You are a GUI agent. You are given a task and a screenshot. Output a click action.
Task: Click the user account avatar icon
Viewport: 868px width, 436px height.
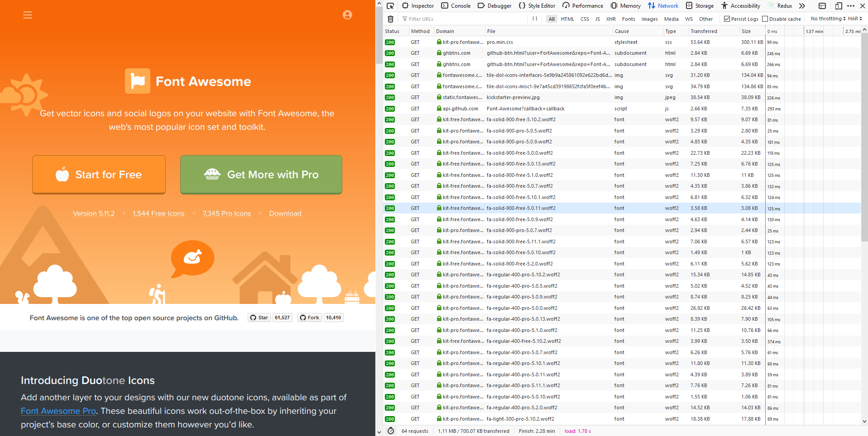[347, 15]
